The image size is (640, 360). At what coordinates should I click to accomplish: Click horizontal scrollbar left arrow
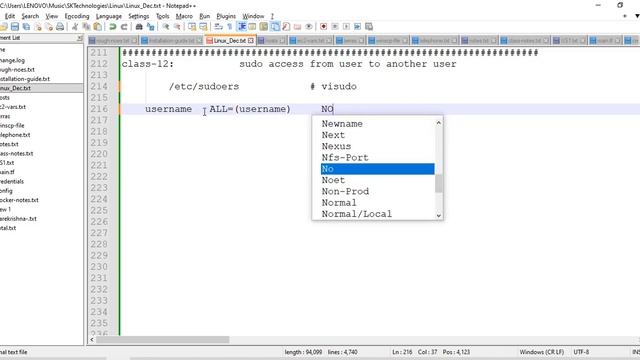(92, 340)
